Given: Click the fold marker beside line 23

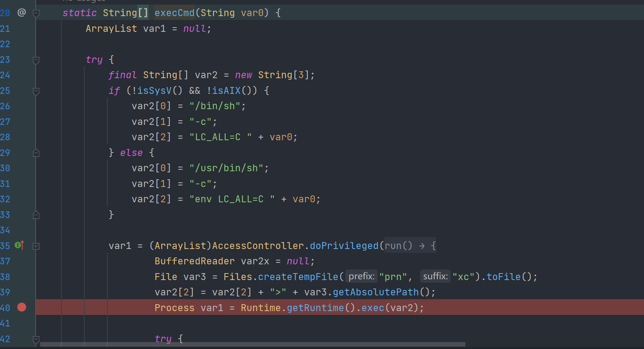Looking at the screenshot, I should point(36,60).
